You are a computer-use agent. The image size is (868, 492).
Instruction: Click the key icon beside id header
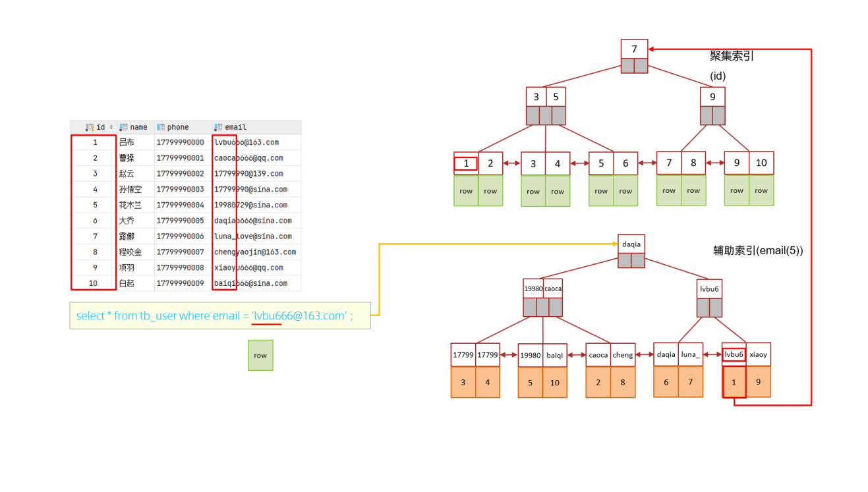90,127
